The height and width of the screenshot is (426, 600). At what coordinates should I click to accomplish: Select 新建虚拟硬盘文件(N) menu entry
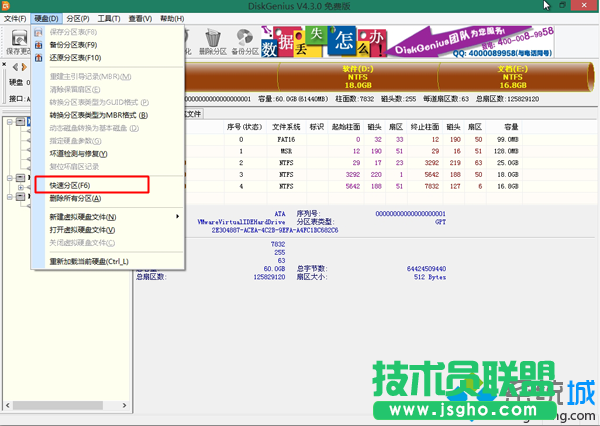coord(83,217)
